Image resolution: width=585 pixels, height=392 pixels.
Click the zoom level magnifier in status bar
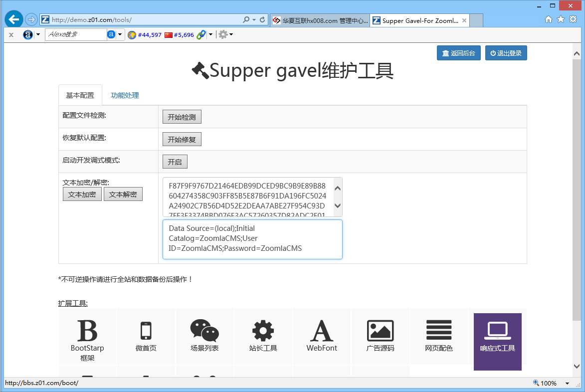pyautogui.click(x=536, y=383)
